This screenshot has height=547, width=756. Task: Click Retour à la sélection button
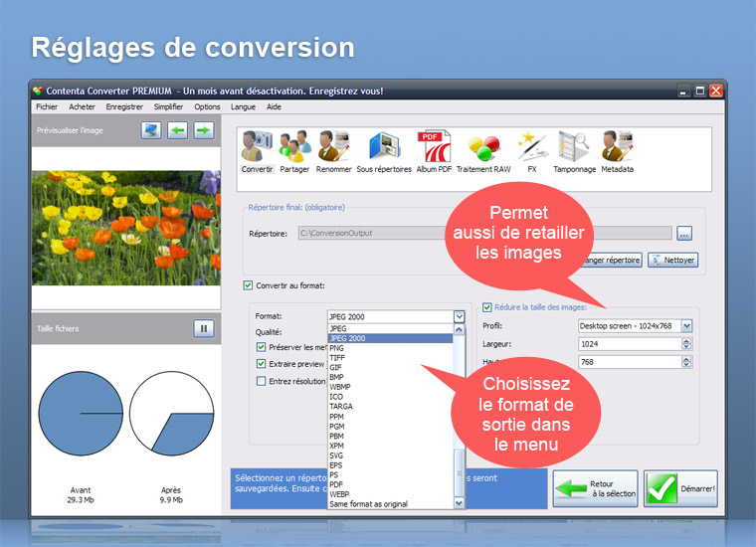tap(596, 488)
